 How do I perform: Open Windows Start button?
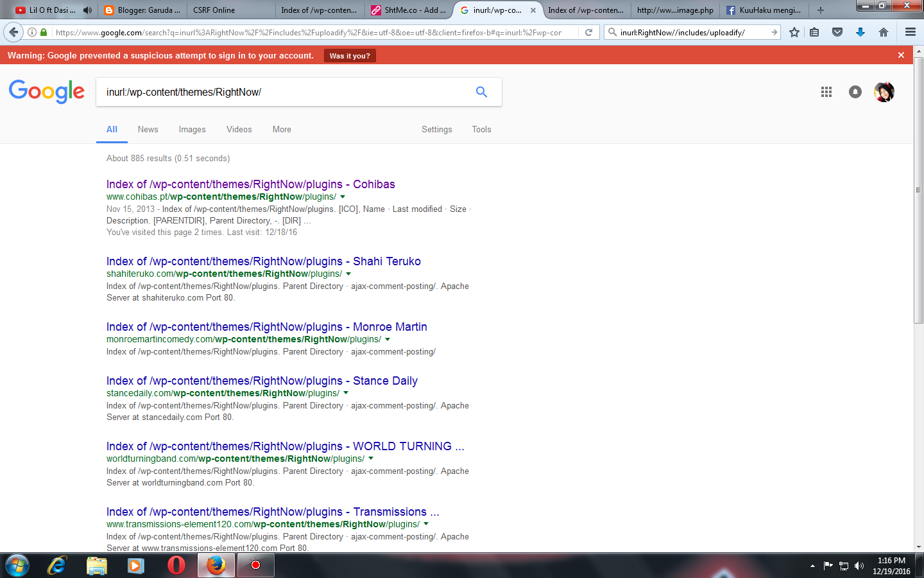tap(17, 566)
